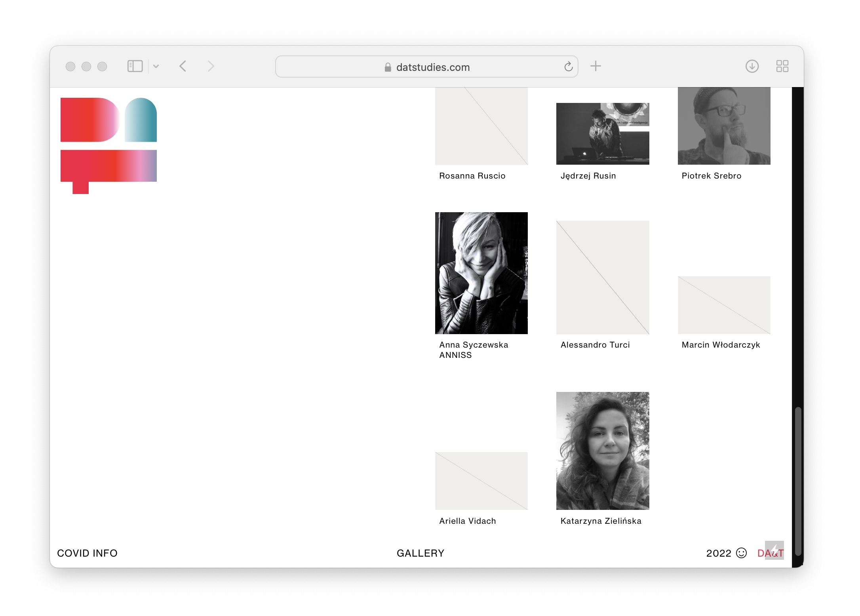The image size is (860, 616).
Task: Click the smiley face icon beside 2022
Action: click(741, 553)
